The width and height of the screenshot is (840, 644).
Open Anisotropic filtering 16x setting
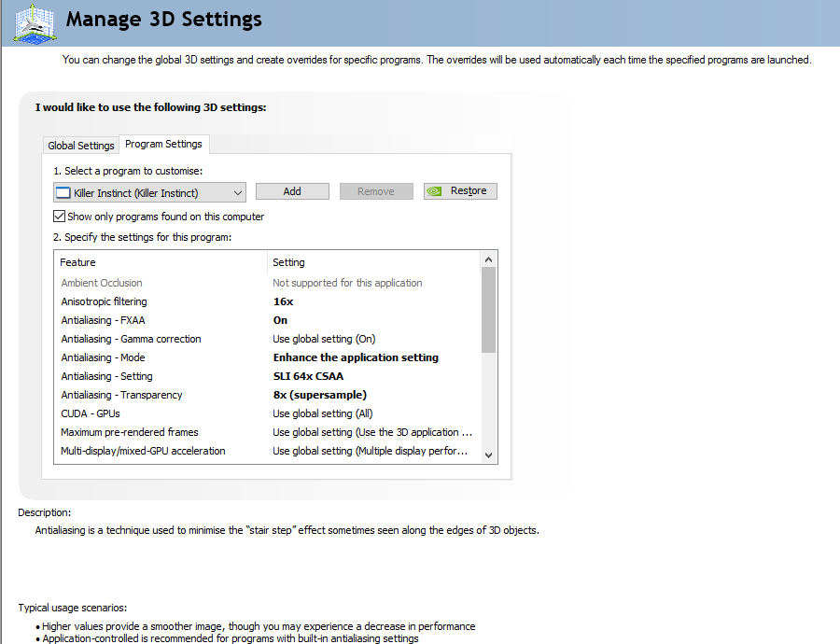pos(283,301)
